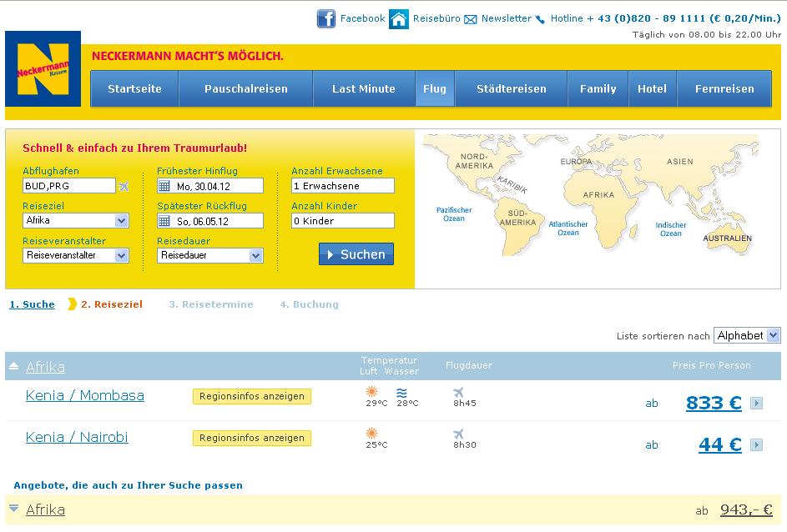787x532 pixels.
Task: Click the Suchen search button
Action: [x=356, y=254]
